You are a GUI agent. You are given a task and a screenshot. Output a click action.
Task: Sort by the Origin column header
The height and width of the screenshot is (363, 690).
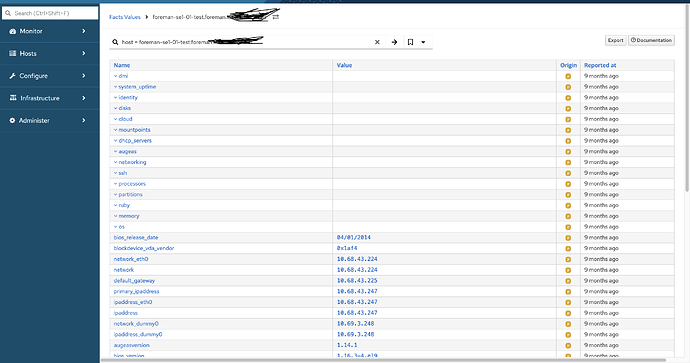(x=568, y=65)
